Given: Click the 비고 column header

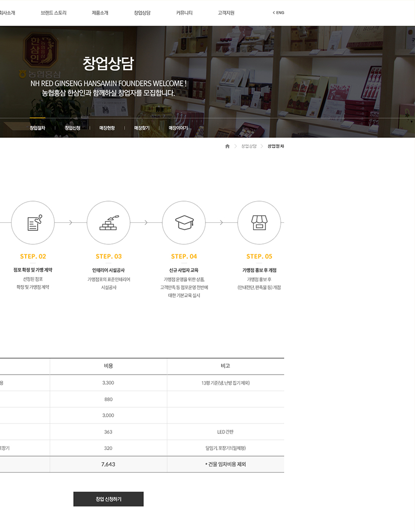Looking at the screenshot, I should [226, 366].
